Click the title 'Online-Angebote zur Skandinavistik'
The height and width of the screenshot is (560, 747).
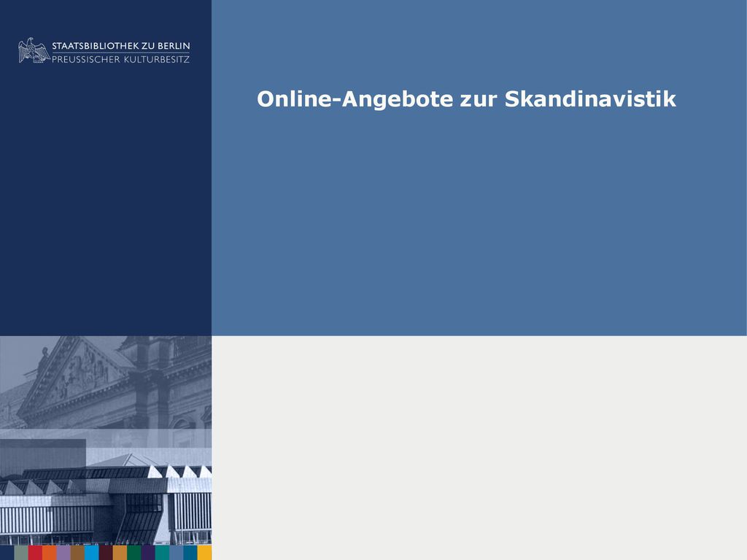(466, 99)
